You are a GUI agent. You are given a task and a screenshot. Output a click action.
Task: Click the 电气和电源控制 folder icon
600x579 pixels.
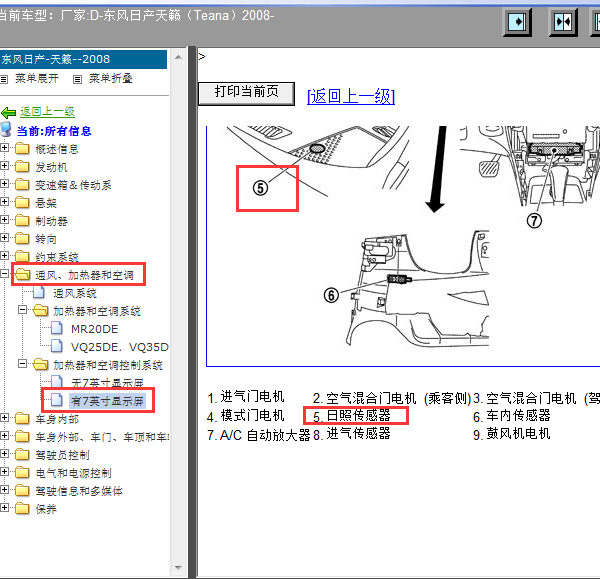pos(22,472)
